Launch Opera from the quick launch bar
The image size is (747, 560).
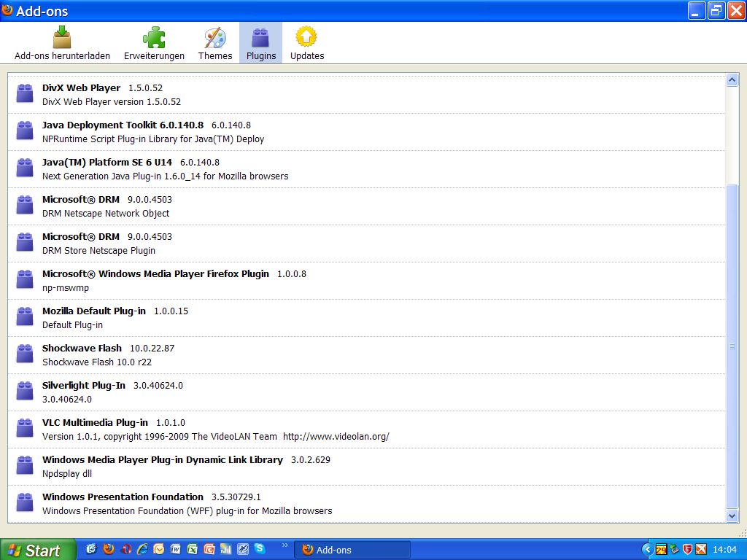126,549
